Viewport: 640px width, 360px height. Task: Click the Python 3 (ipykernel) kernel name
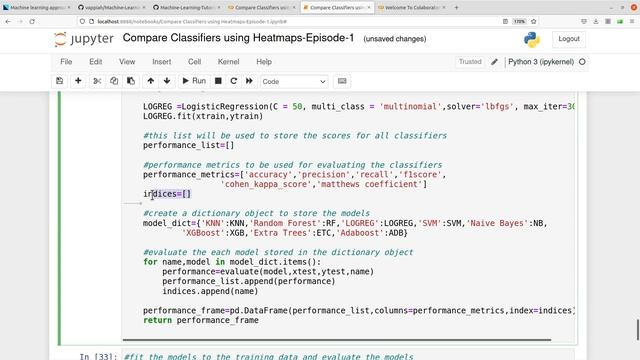coord(541,62)
